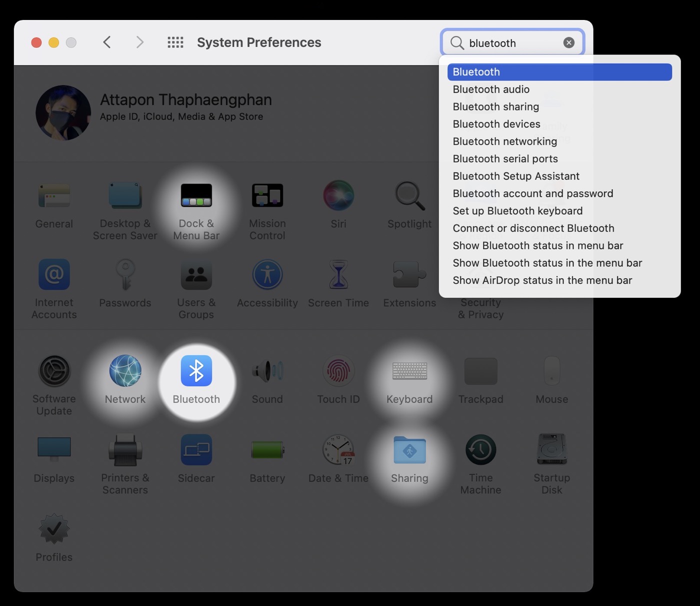Open the show-all-preferences grid view
700x606 pixels.
coord(175,42)
